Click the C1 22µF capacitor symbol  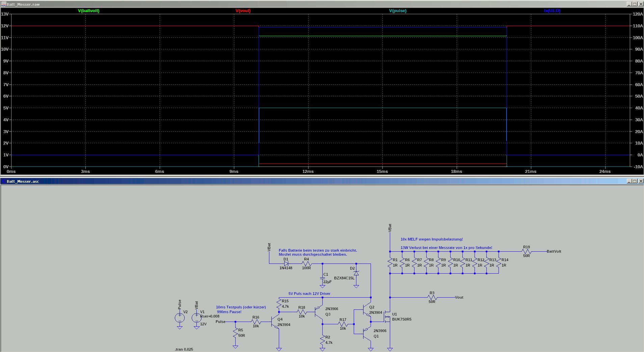click(322, 279)
